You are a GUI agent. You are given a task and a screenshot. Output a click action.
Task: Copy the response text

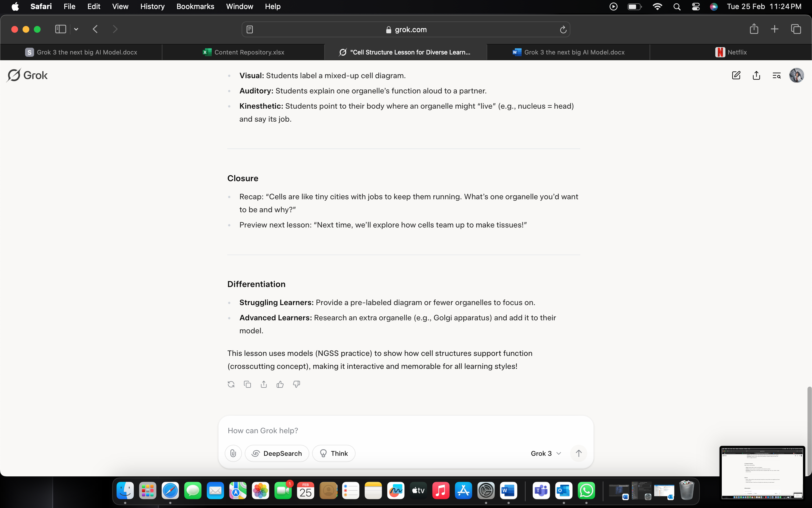pyautogui.click(x=247, y=384)
